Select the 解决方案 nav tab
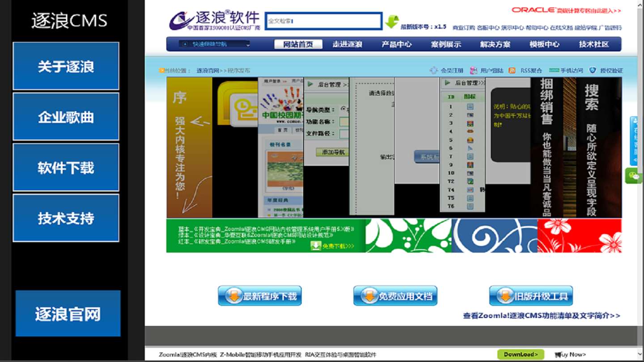The image size is (644, 362). 495,44
